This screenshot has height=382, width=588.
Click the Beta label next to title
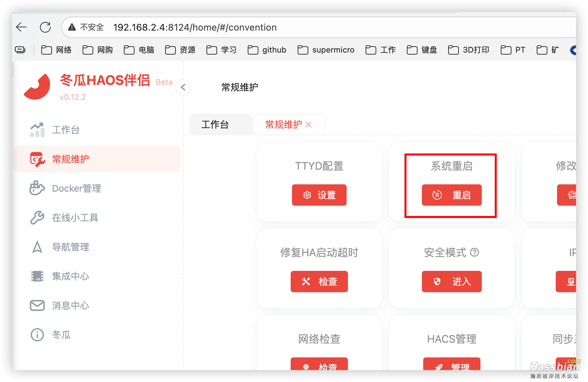(164, 82)
